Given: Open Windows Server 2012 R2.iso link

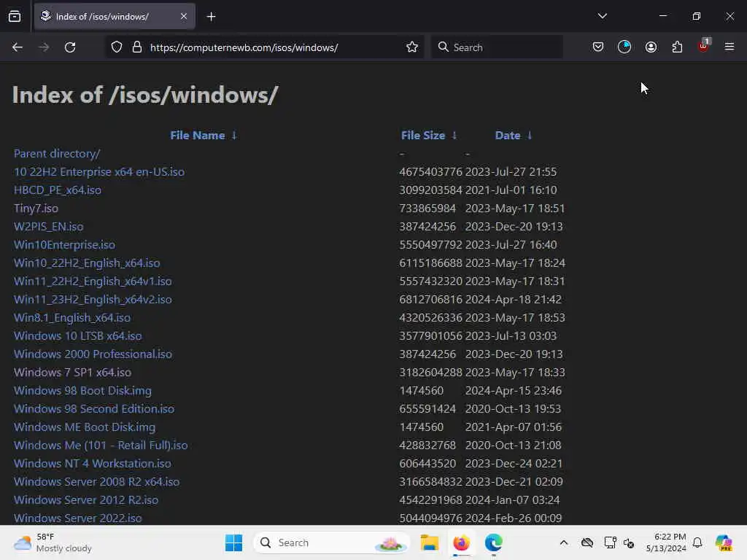Looking at the screenshot, I should pyautogui.click(x=86, y=500).
